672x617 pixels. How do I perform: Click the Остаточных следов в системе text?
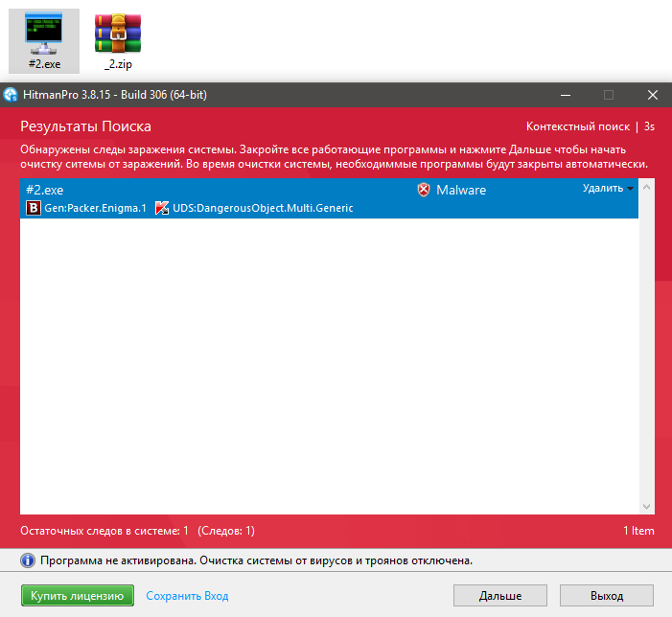(x=104, y=531)
